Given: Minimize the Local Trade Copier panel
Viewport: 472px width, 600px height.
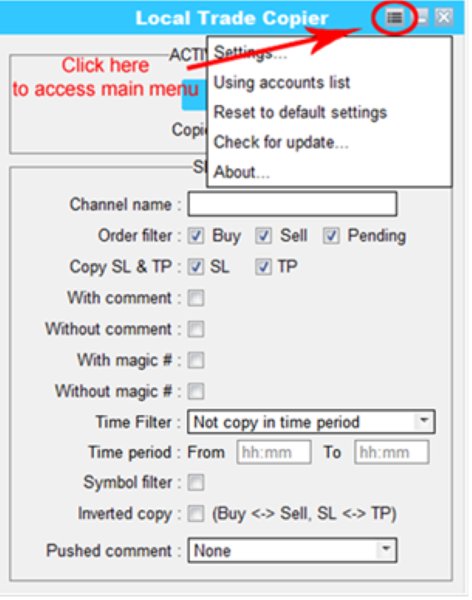Looking at the screenshot, I should (x=422, y=17).
